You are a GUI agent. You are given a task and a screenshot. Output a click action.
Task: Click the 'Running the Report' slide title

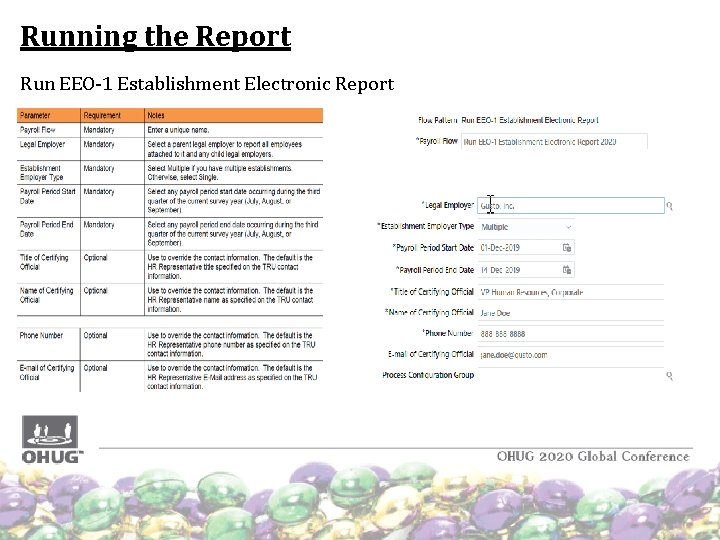[x=156, y=36]
